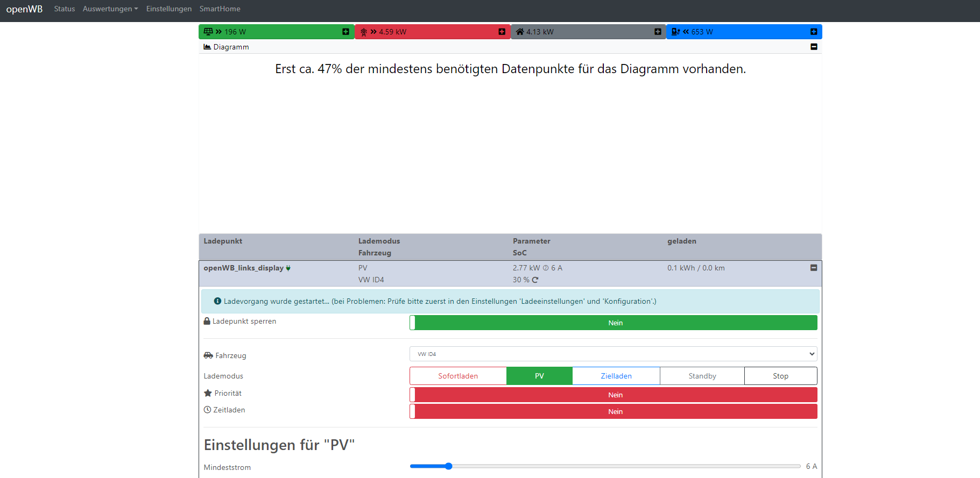Select Sofortladen charging mode
This screenshot has width=980, height=478.
(x=458, y=376)
